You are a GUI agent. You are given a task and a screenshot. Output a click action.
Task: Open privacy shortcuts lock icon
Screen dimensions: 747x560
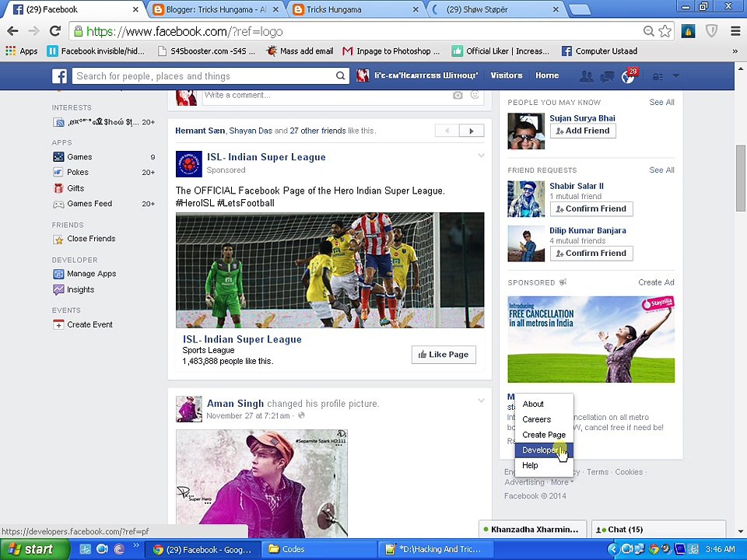point(658,76)
